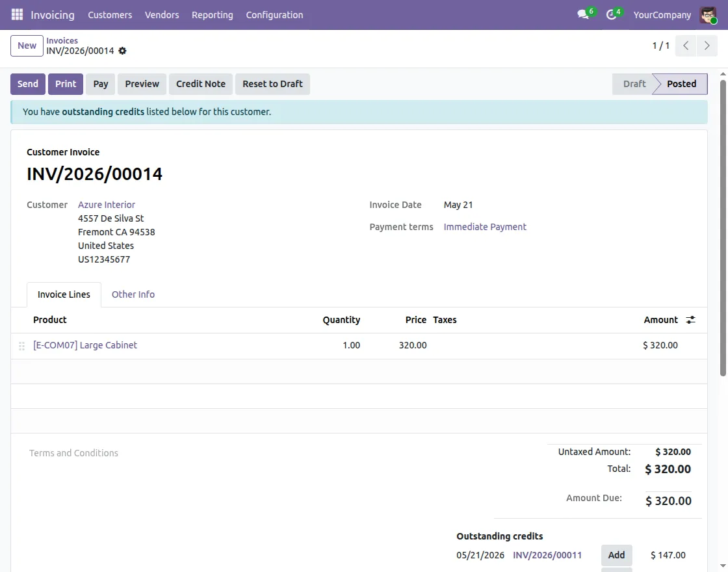
Task: Open the Configuration menu
Action: (274, 15)
